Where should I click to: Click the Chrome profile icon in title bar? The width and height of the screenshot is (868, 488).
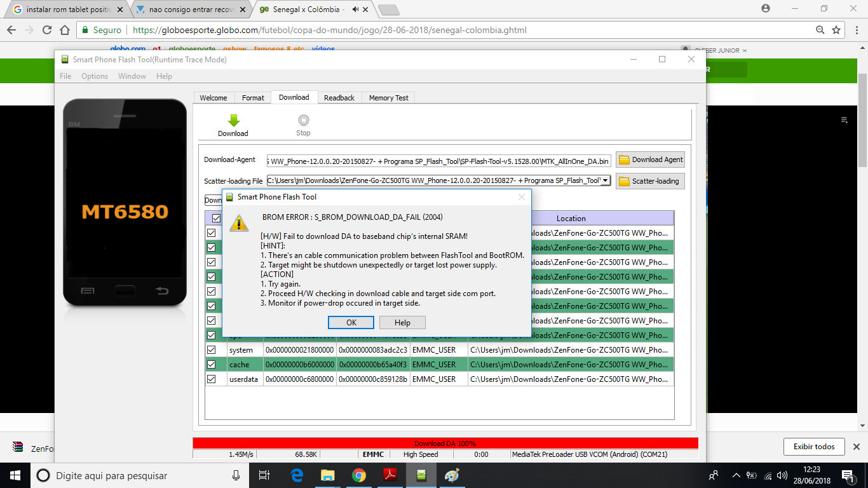[766, 8]
